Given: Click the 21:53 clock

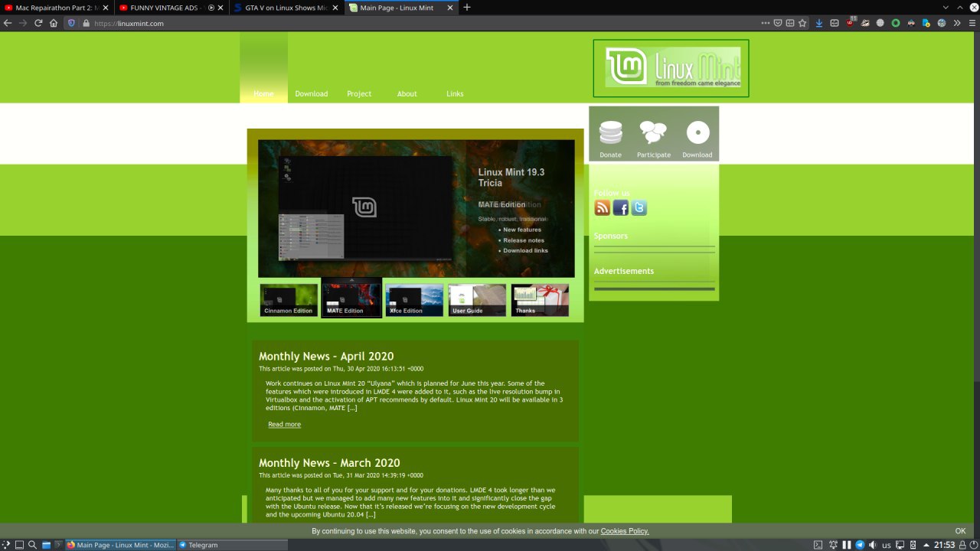Looking at the screenshot, I should (x=944, y=545).
